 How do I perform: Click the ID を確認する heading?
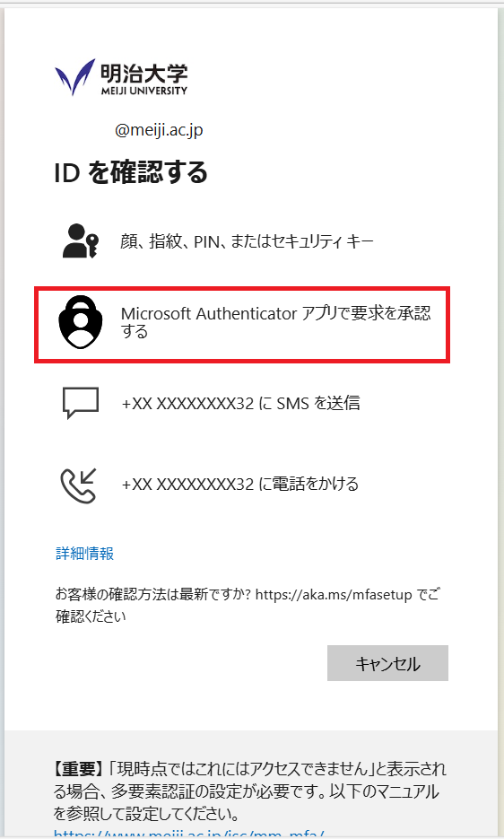point(131,173)
